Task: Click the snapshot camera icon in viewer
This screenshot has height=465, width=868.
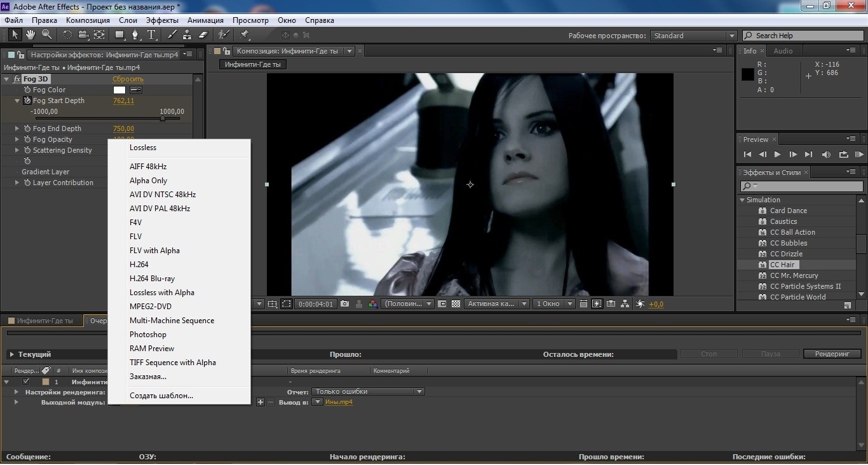Action: coord(344,304)
